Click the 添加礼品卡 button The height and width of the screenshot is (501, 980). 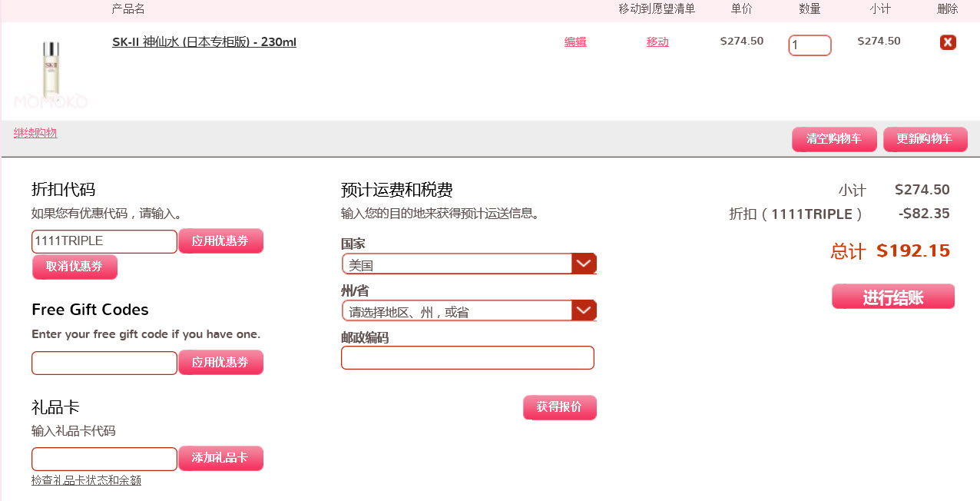coord(220,458)
